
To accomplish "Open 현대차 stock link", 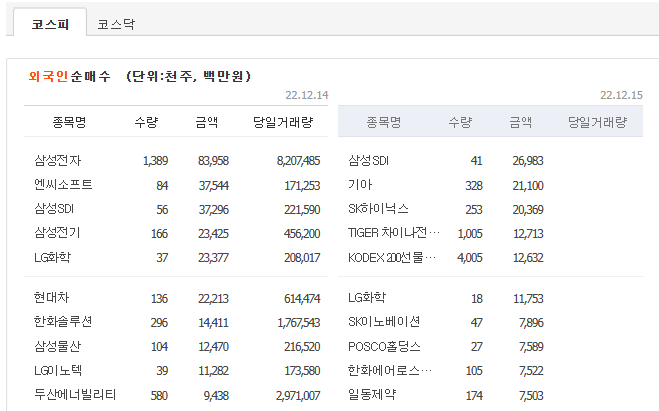I will pos(51,298).
